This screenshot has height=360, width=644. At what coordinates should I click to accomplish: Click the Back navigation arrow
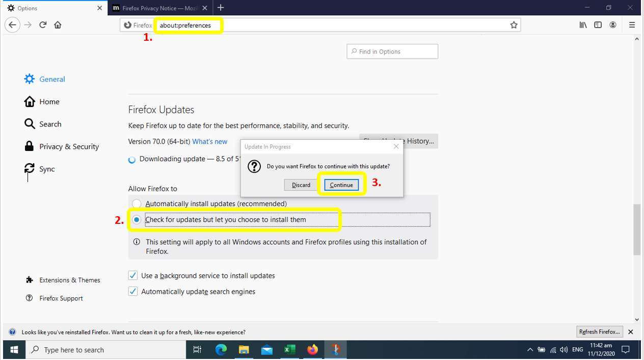[12, 25]
